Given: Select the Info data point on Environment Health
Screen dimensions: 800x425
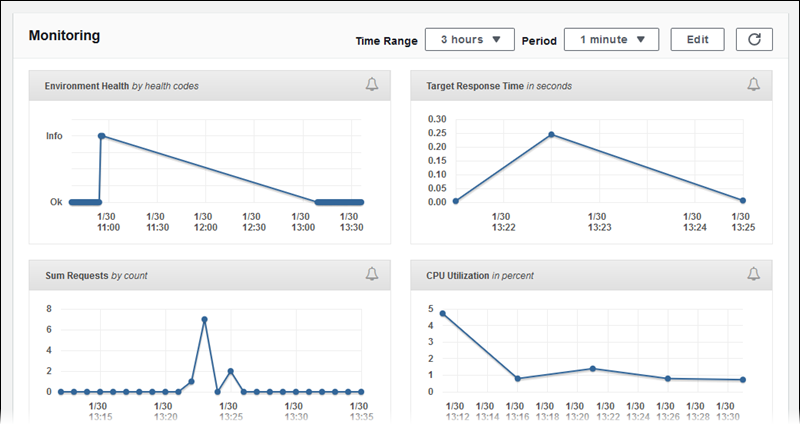Looking at the screenshot, I should [101, 136].
